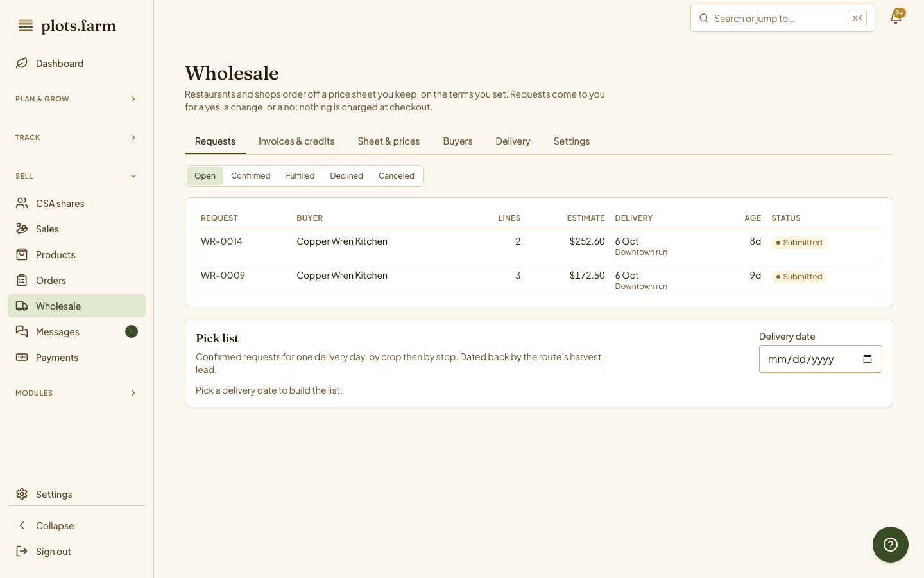924x578 pixels.
Task: Switch to Sheet & prices tab
Action: [x=389, y=141]
